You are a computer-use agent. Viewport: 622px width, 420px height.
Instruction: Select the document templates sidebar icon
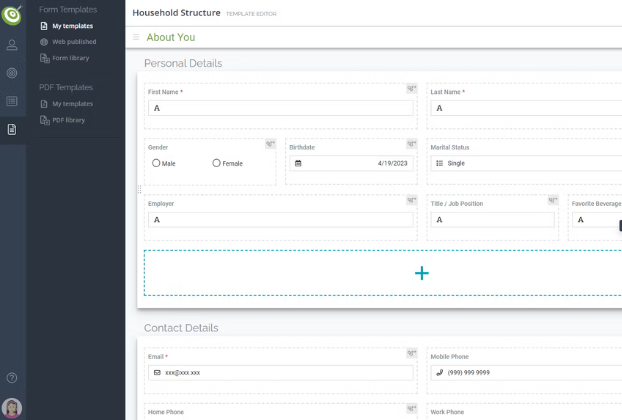[x=12, y=129]
